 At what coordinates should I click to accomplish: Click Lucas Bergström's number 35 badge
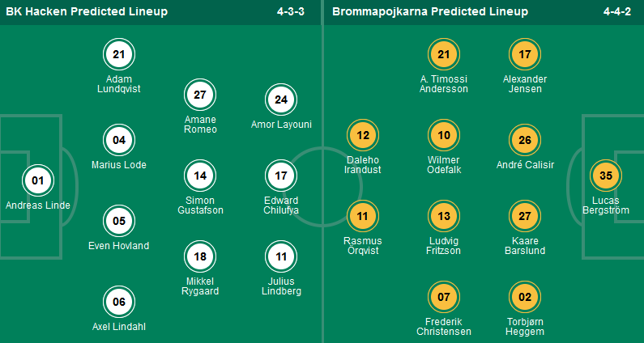pos(605,176)
